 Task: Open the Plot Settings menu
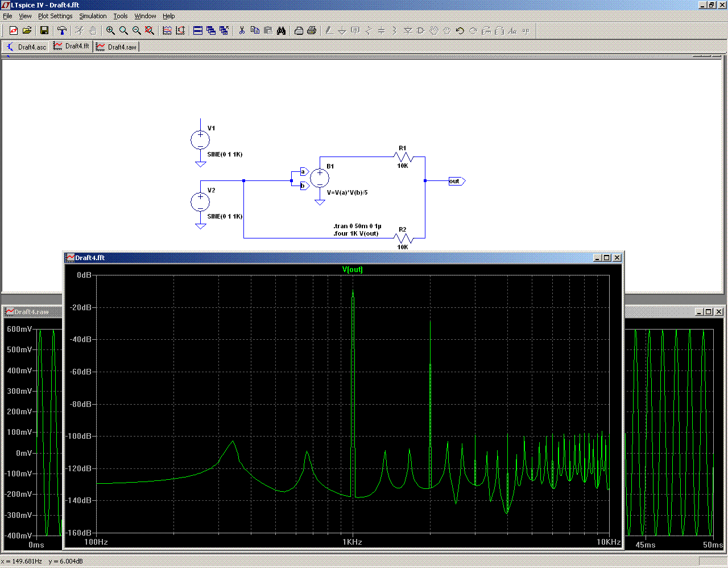tap(55, 16)
